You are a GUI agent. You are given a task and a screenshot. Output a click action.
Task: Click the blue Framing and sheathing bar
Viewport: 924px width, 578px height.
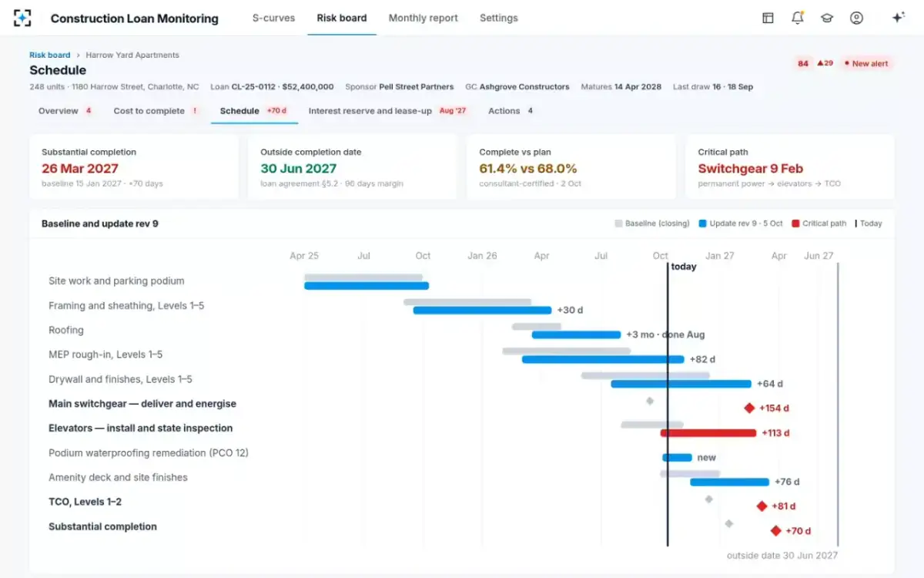tap(483, 311)
